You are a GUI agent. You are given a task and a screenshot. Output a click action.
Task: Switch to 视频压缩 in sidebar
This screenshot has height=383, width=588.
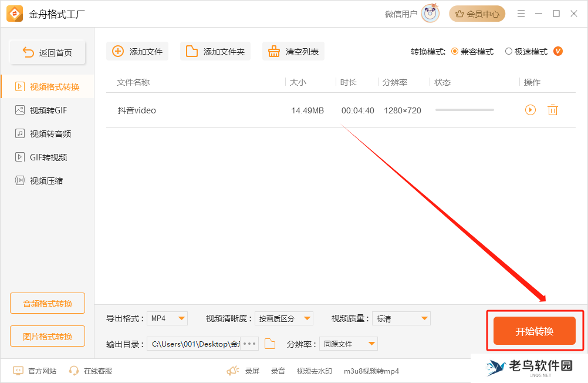[x=48, y=180]
